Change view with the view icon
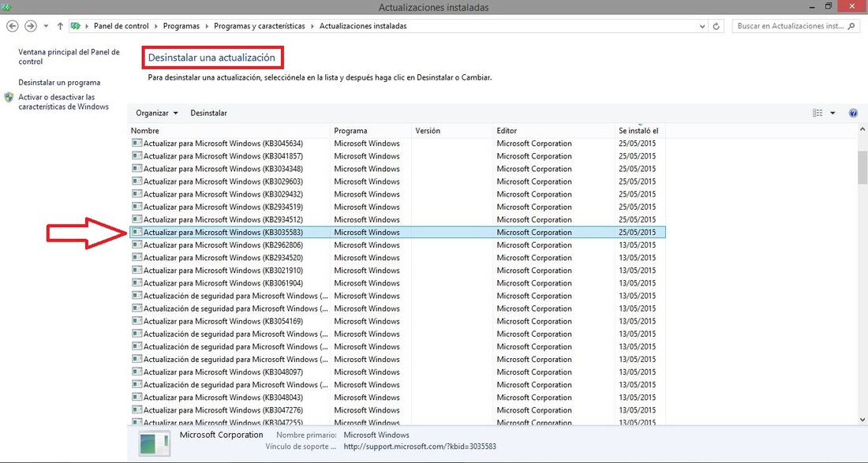 (817, 113)
